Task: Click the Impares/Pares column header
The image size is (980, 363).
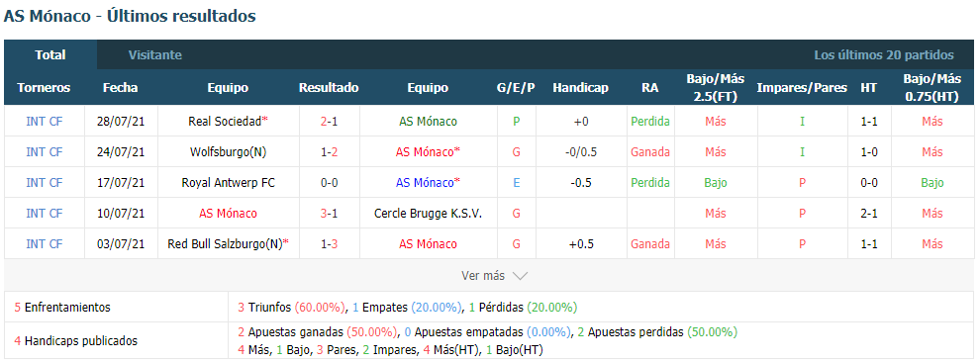Action: tap(802, 88)
